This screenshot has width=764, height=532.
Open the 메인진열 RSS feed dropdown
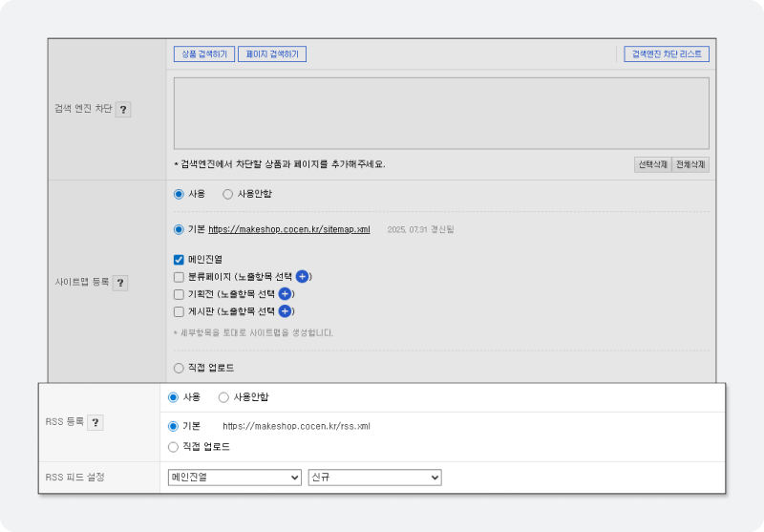(234, 478)
